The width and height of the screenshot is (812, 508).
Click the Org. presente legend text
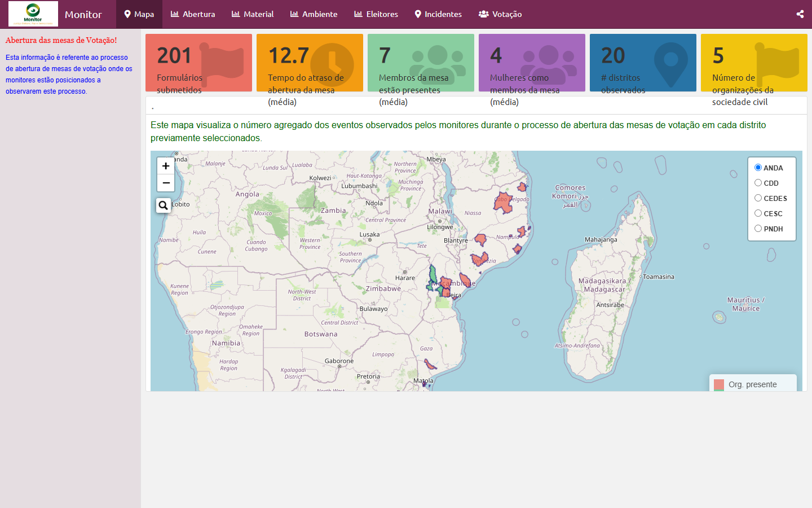tap(753, 384)
